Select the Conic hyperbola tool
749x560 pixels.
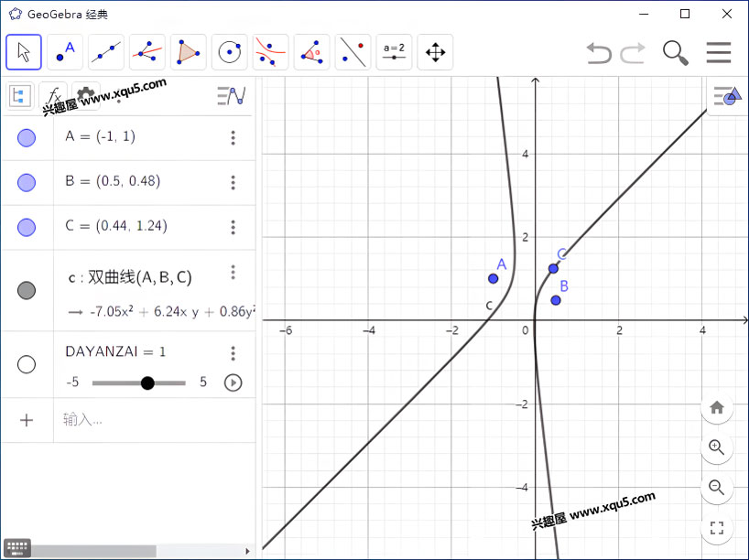[x=270, y=52]
